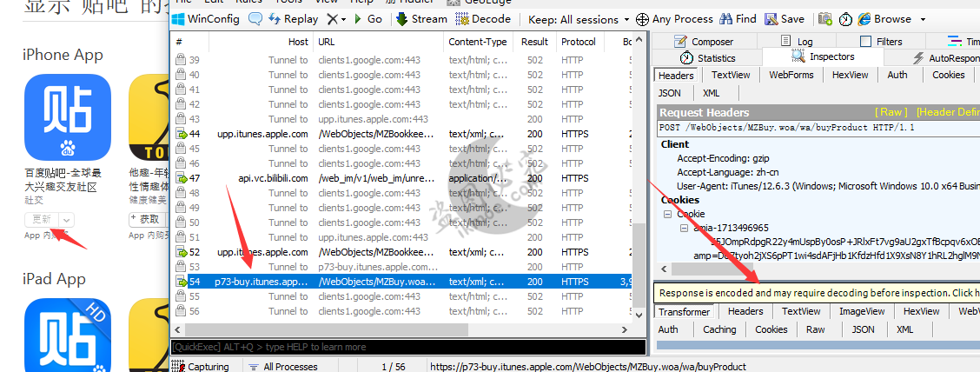Open the Filters tab
This screenshot has height=372, width=980.
881,41
